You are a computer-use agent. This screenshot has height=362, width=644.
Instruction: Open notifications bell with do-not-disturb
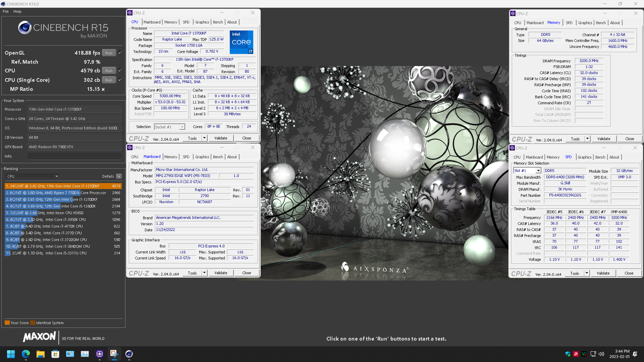635,354
